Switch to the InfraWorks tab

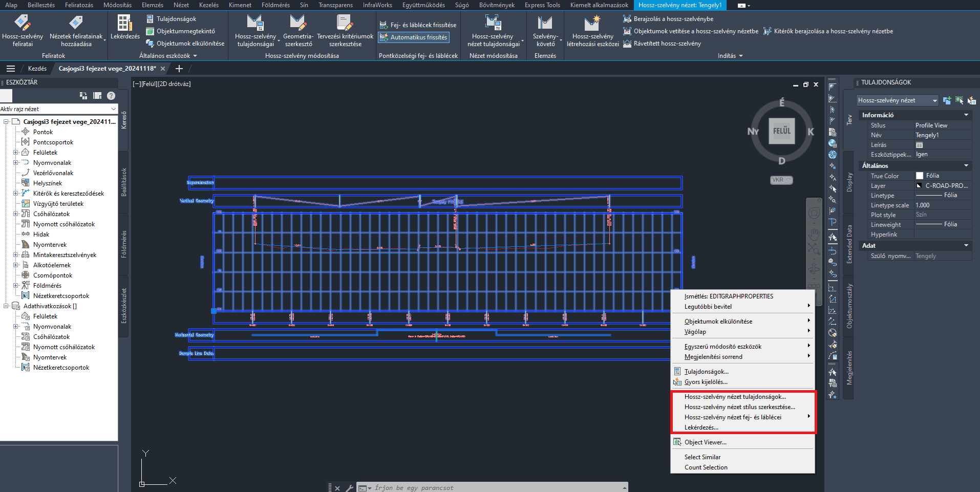click(377, 5)
